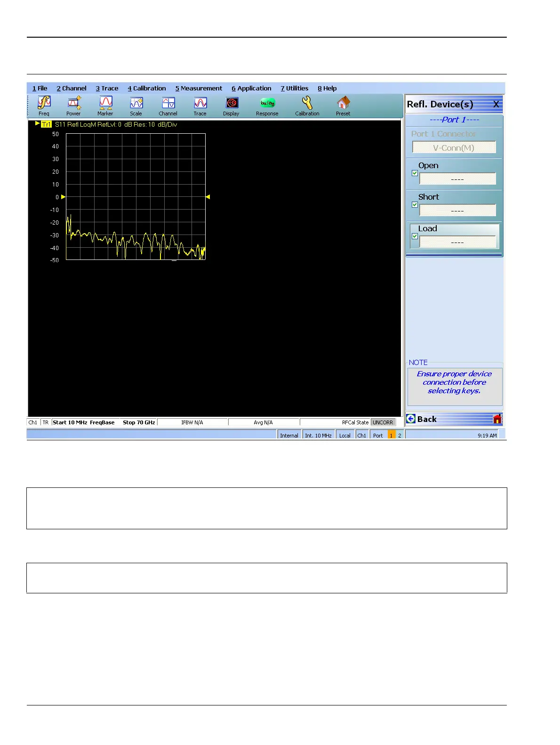This screenshot has height=745, width=560.
Task: Open the Utilities menu
Action: coord(295,88)
